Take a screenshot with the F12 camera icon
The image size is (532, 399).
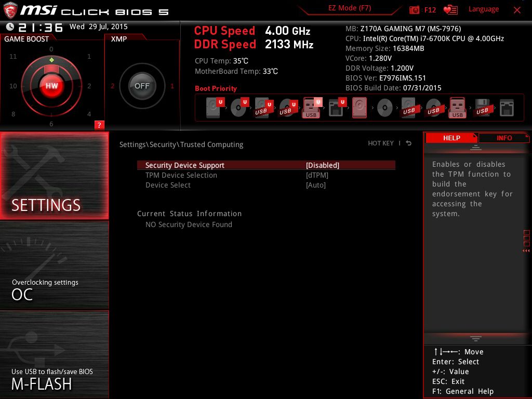click(414, 10)
